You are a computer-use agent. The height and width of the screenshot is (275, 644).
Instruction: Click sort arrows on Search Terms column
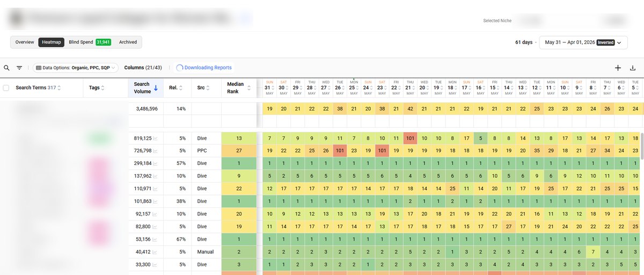pos(59,88)
